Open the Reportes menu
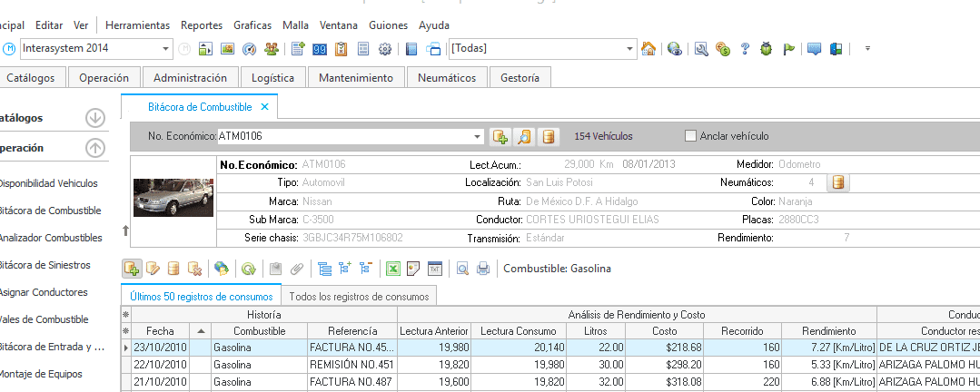980x392 pixels. [x=202, y=25]
